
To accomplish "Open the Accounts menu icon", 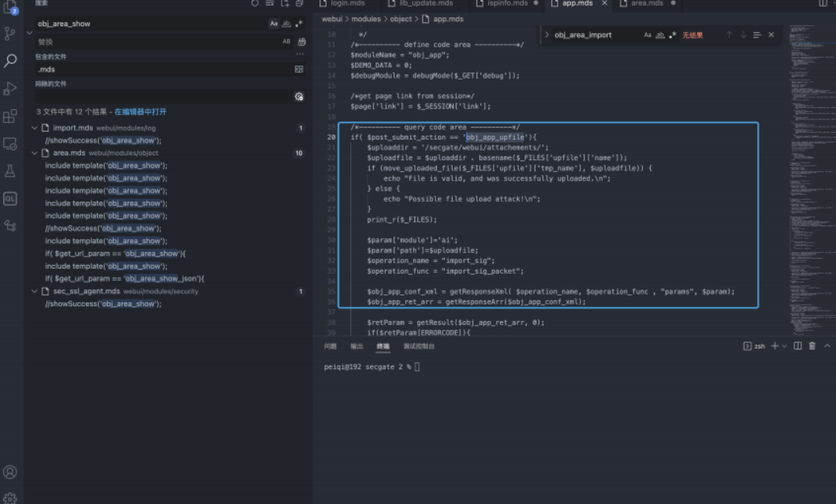I will point(10,472).
